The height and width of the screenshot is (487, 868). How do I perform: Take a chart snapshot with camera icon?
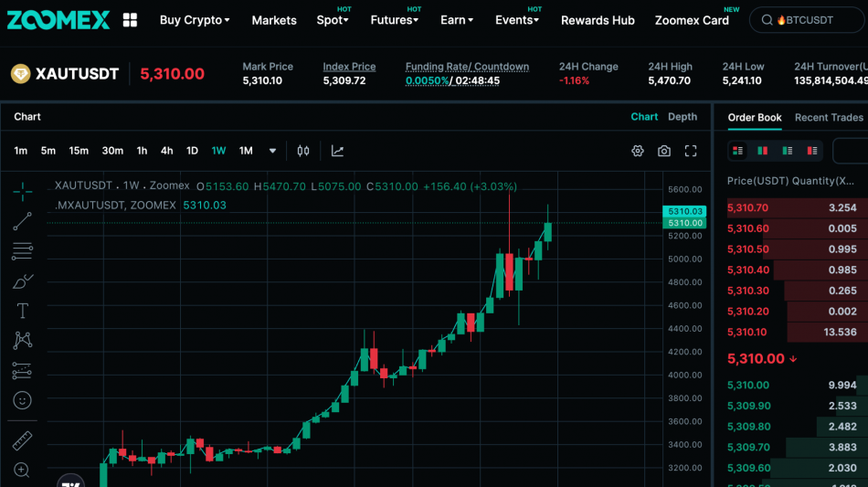(664, 151)
